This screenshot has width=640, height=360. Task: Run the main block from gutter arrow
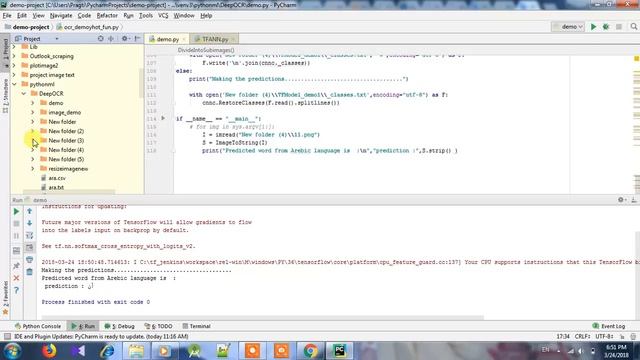point(163,118)
